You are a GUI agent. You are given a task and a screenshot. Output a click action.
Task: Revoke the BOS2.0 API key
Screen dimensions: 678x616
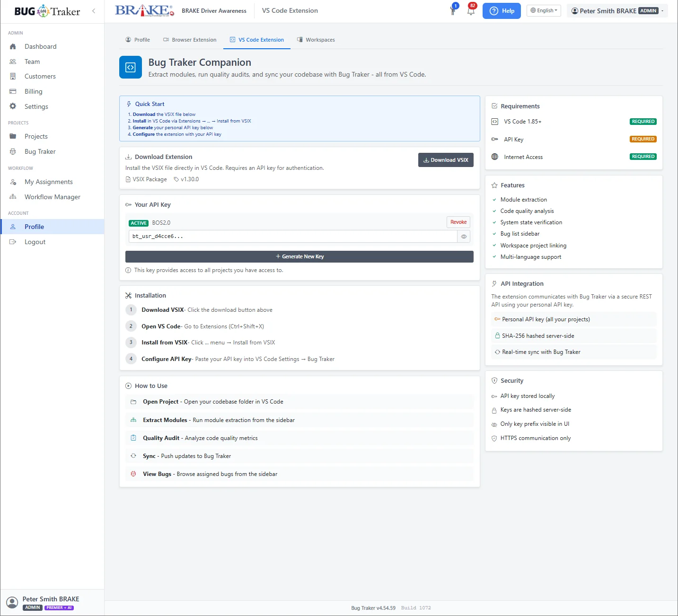(458, 222)
